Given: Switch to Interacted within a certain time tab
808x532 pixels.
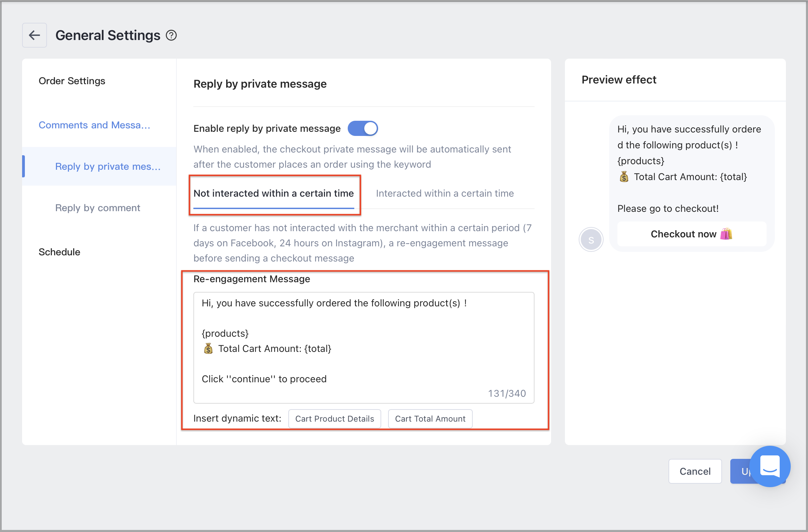Looking at the screenshot, I should pyautogui.click(x=445, y=194).
